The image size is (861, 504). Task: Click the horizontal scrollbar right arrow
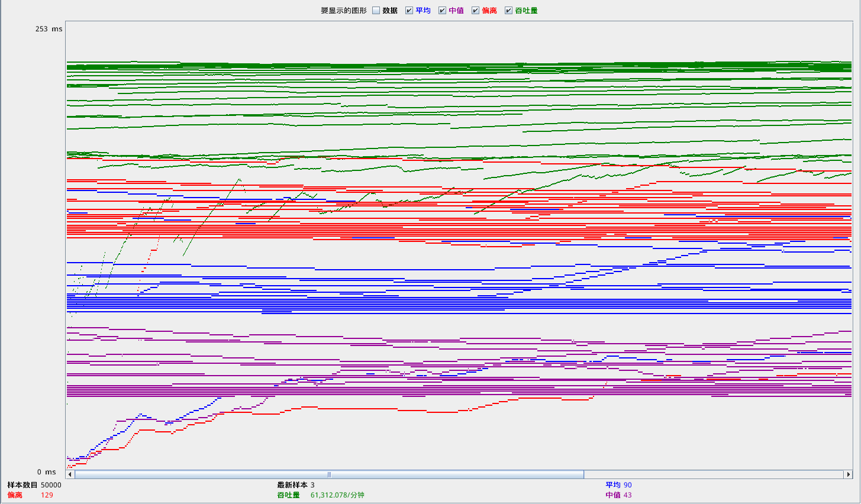(x=848, y=474)
